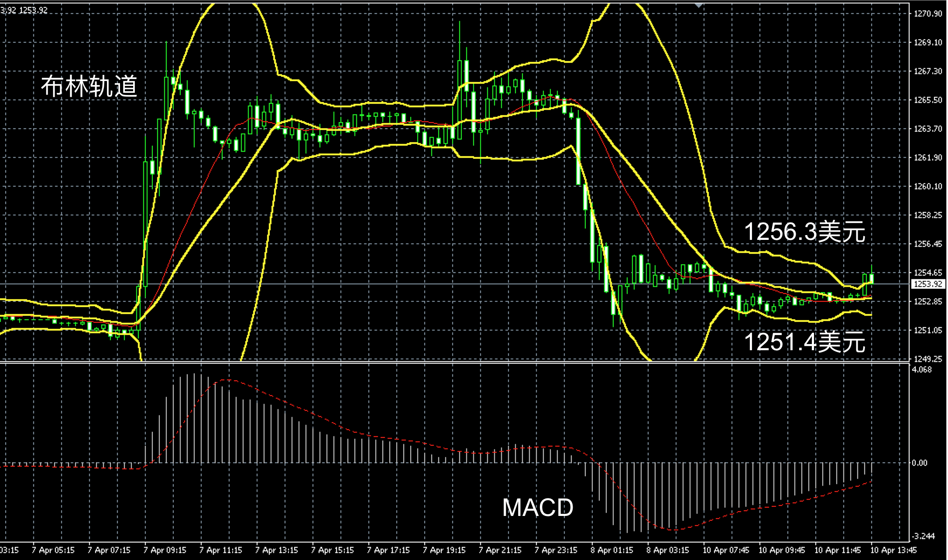
Task: Click the 1256.45 price axis label
Action: (x=928, y=244)
